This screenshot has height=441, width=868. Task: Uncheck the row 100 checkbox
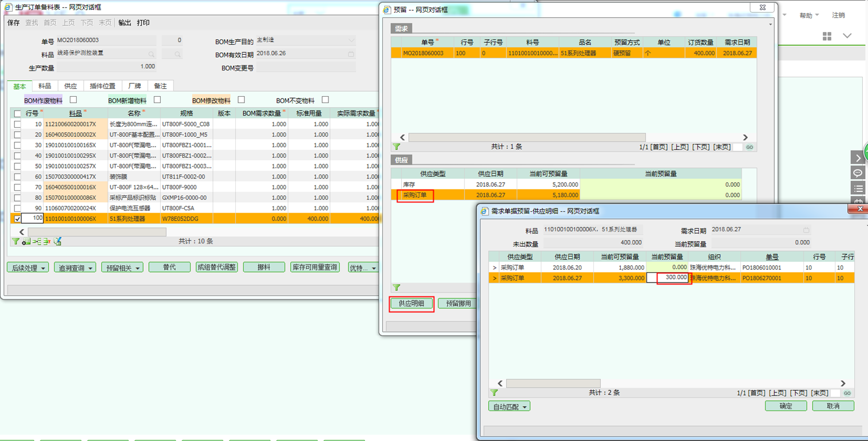click(x=17, y=219)
